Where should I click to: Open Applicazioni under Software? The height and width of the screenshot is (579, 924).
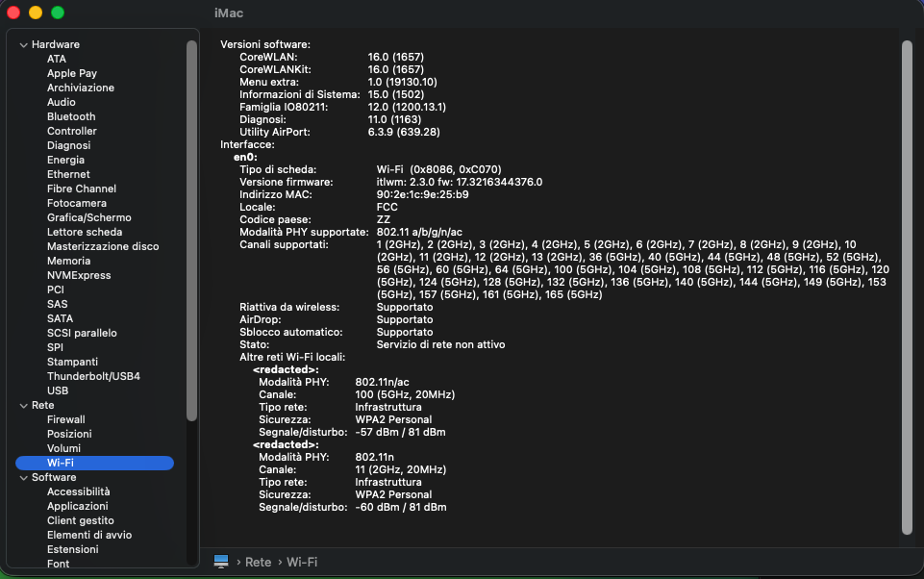coord(78,507)
